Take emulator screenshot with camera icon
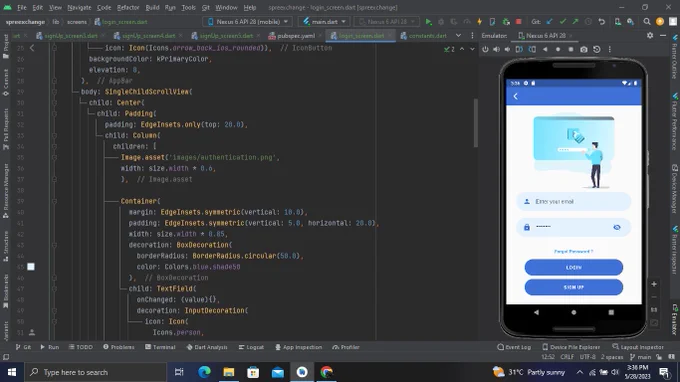 click(x=584, y=49)
